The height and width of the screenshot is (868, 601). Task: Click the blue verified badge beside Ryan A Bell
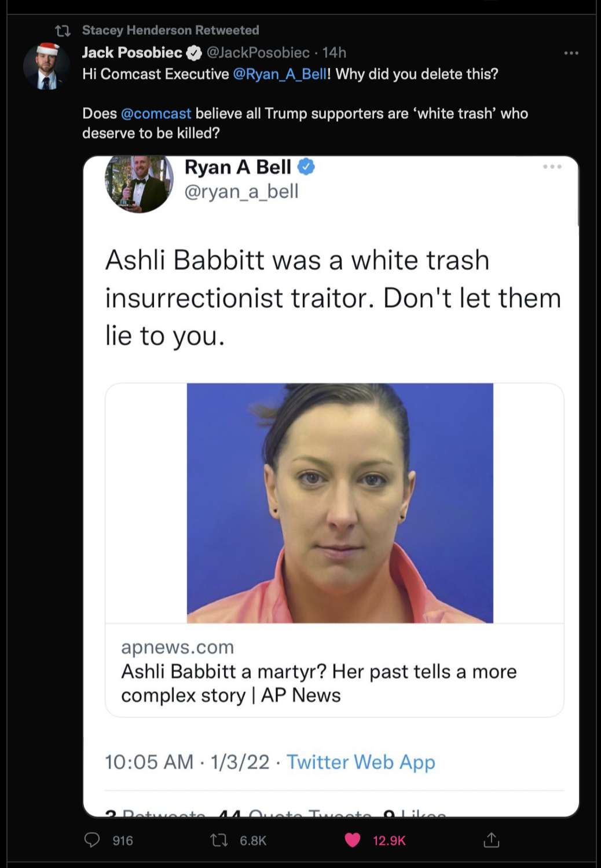click(x=306, y=167)
